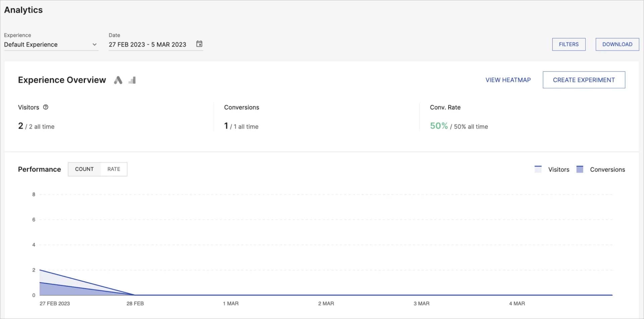Click the 50% conversion rate value

[x=439, y=125]
